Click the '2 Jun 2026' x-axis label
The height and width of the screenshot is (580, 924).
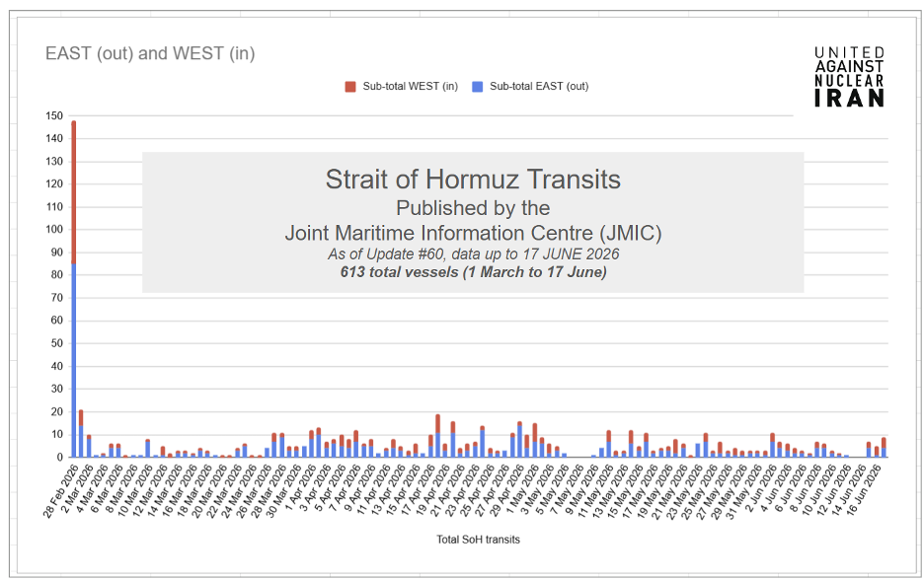pos(759,488)
